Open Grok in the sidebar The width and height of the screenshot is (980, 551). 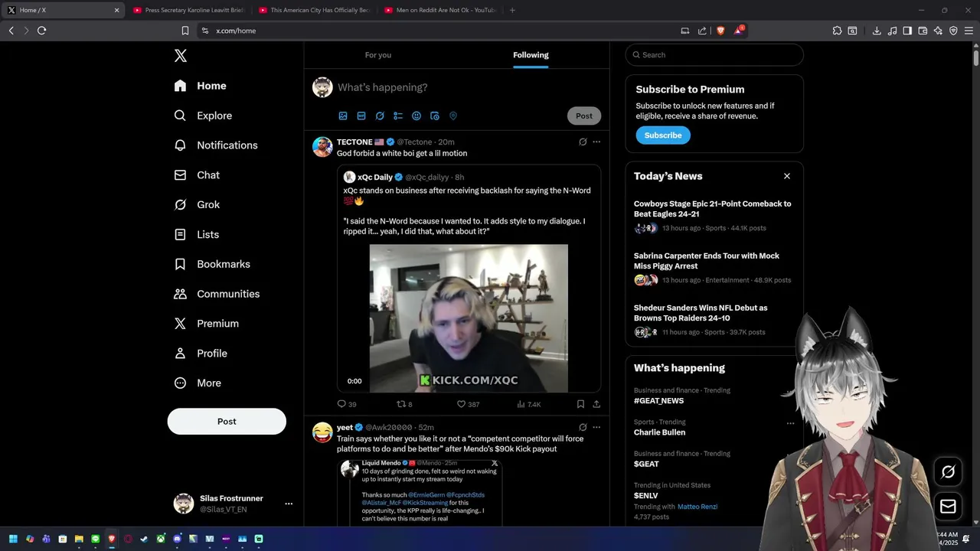[x=197, y=205]
